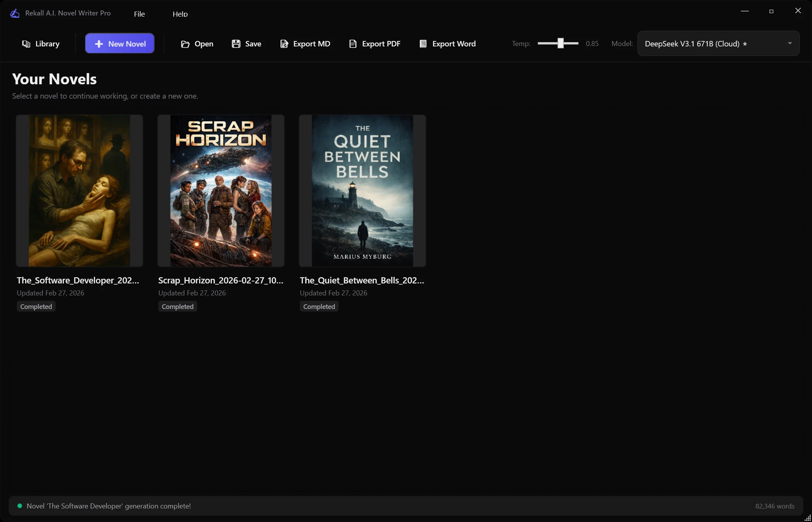The height and width of the screenshot is (522, 812).
Task: Click the Open folder icon
Action: (x=185, y=44)
